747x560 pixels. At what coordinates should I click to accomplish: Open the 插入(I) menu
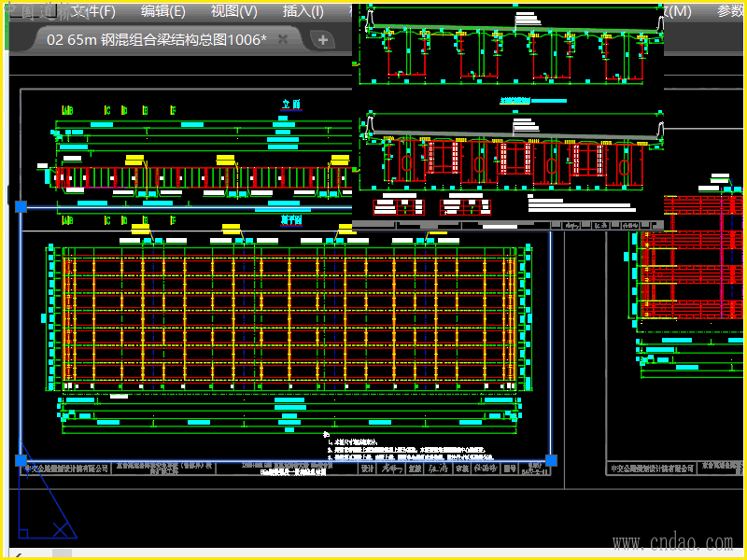pos(303,11)
